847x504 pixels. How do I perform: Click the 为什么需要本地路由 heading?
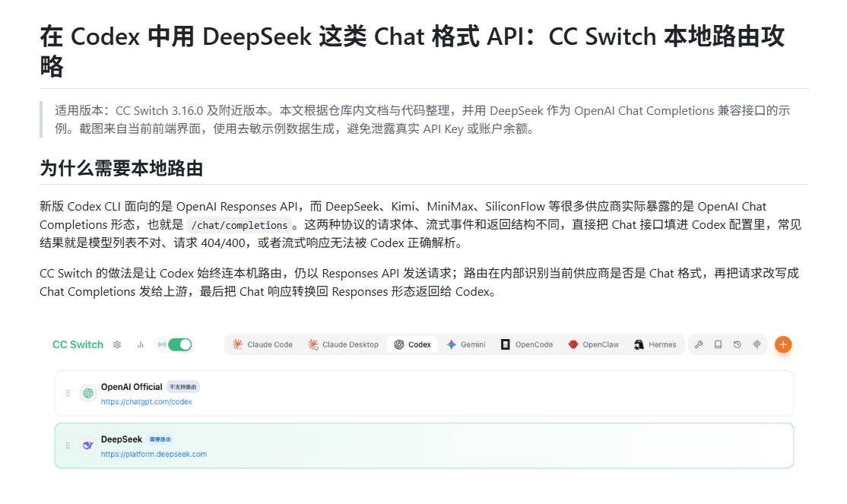[x=122, y=169]
